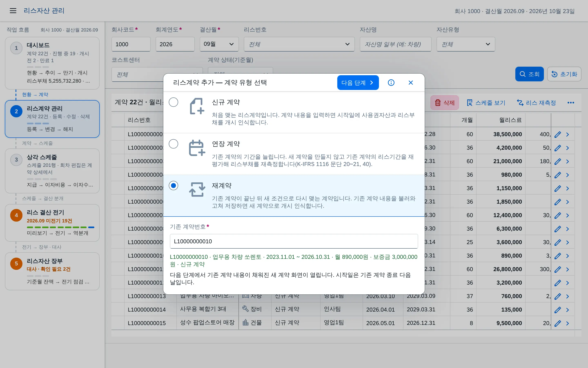Click the 연장 계약 calendar icon
The image size is (588, 368).
click(197, 148)
